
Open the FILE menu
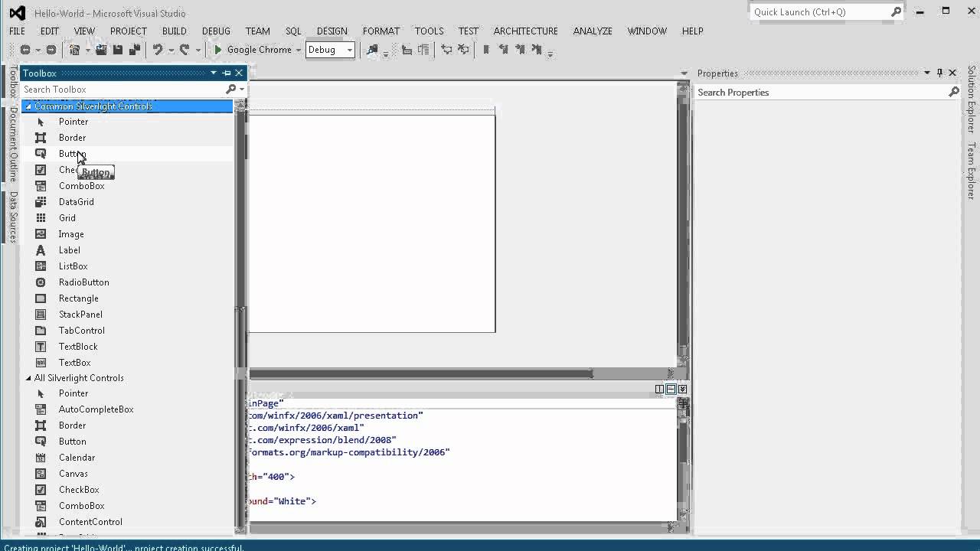click(x=17, y=31)
